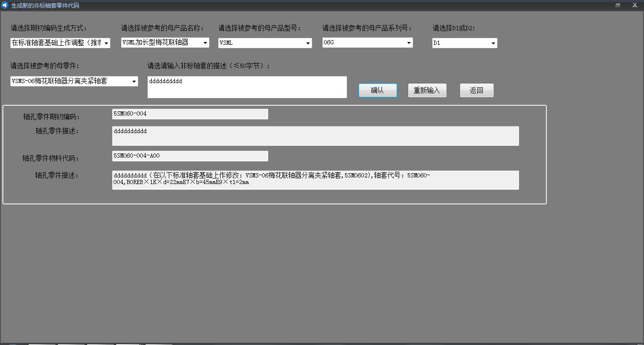The image size is (644, 345).
Task: Focus the 轴孔零件物料代码 field showing 5SM060-004-A00
Action: [x=190, y=156]
